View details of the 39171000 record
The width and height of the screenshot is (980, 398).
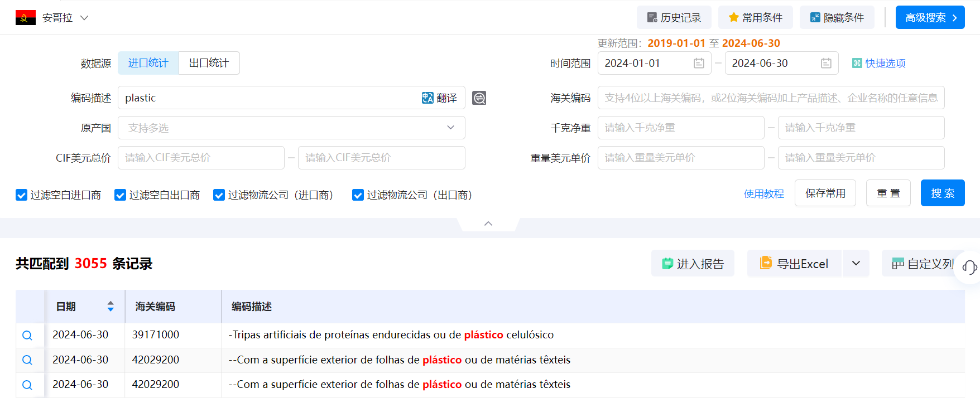point(27,336)
